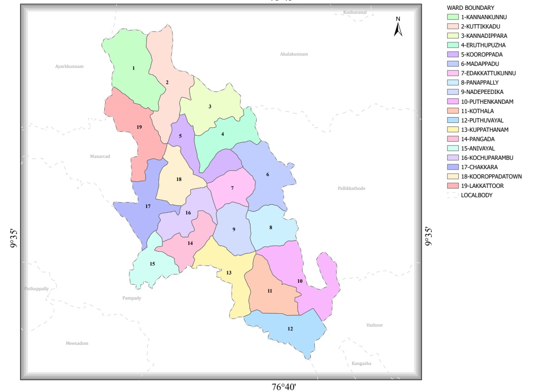The width and height of the screenshot is (540, 392).
Task: Select the legend text 10-PUTHENKANDAM
Action: coord(487,102)
